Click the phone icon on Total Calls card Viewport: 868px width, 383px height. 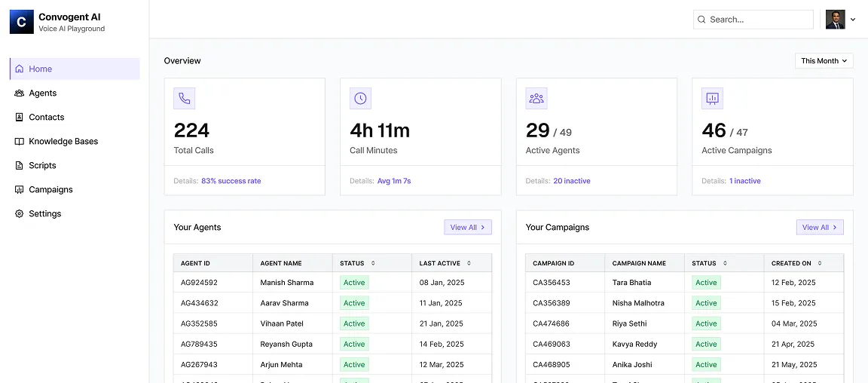coord(185,98)
